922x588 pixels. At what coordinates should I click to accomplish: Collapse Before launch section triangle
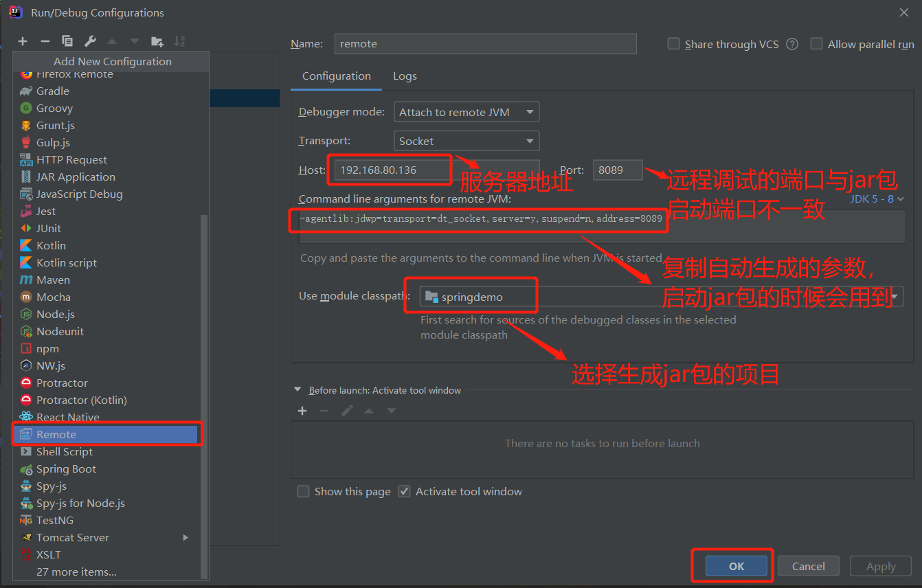[x=297, y=389]
